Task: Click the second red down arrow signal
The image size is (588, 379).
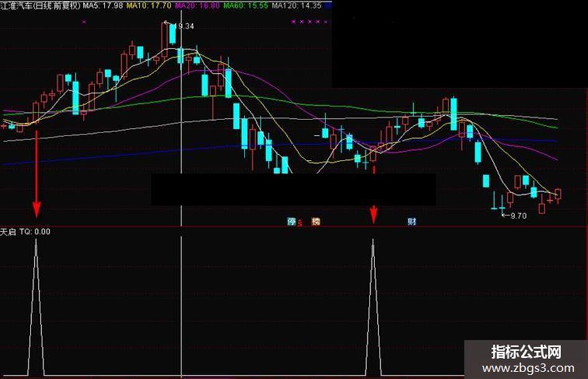Action: (373, 214)
